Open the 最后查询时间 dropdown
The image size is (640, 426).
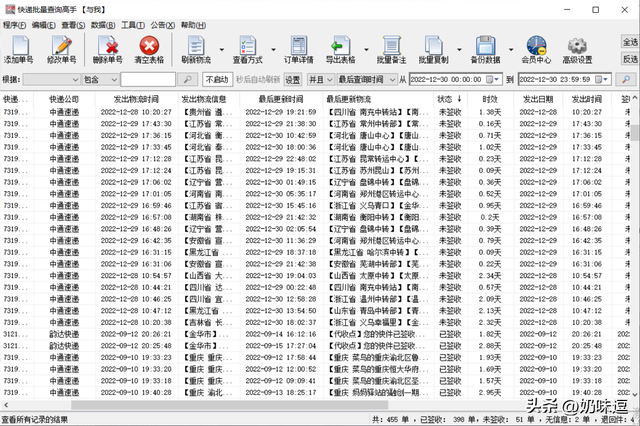(367, 80)
